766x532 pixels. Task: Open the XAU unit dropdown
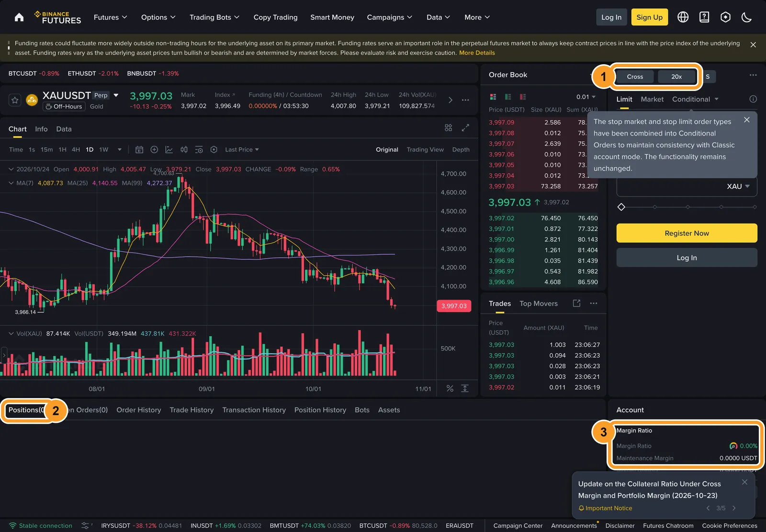click(x=738, y=186)
